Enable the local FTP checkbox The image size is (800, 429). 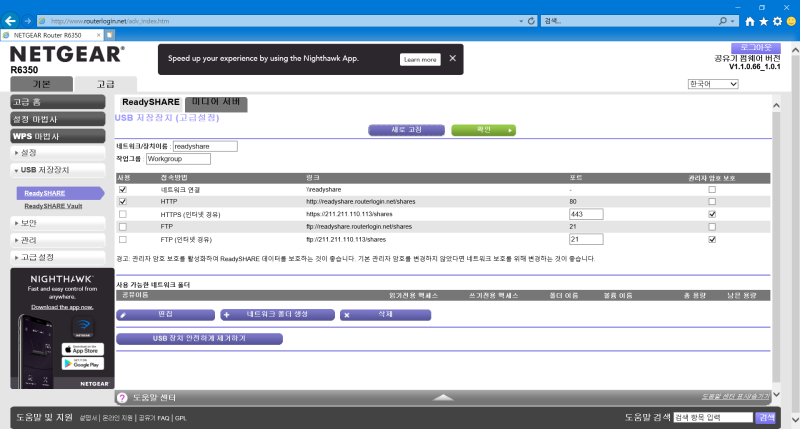(122, 226)
